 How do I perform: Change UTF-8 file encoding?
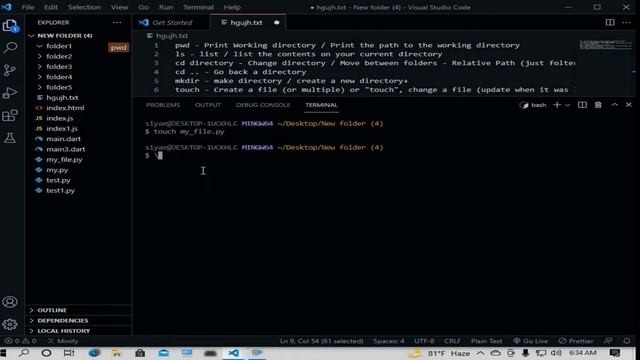click(424, 341)
